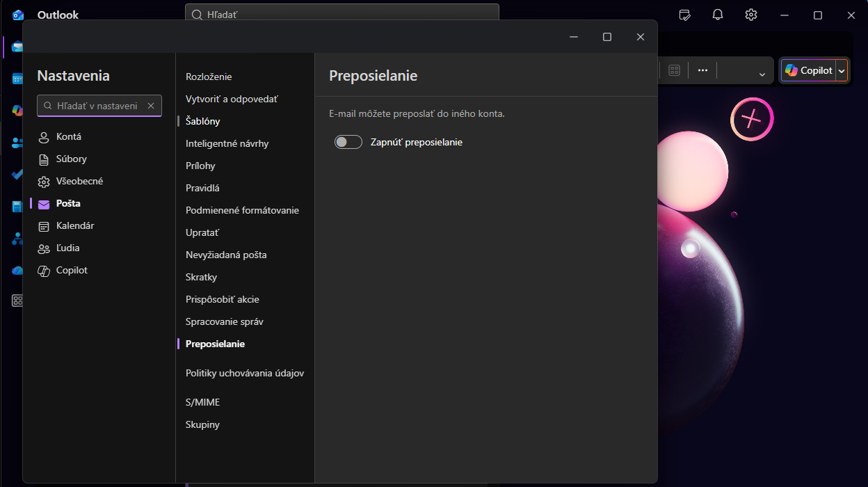The width and height of the screenshot is (868, 487).
Task: Open notifications bell in title bar
Action: pos(718,15)
